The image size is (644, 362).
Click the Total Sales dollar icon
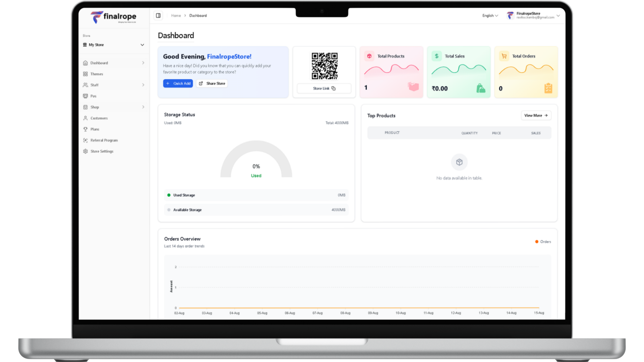437,56
